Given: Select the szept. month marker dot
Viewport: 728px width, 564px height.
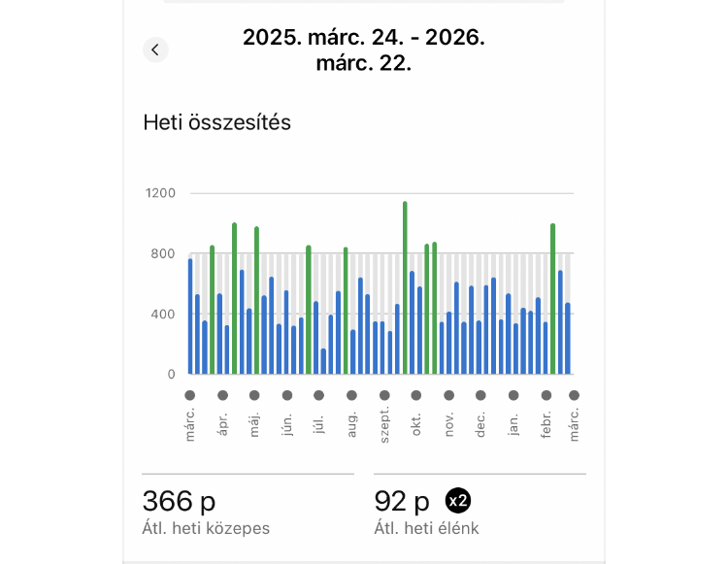Looking at the screenshot, I should click(384, 395).
